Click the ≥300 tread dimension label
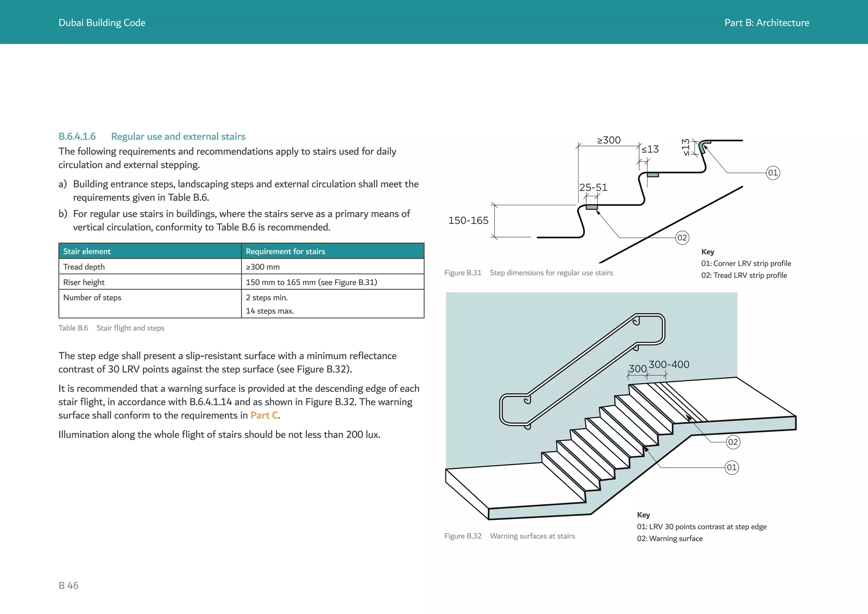This screenshot has width=868, height=614. coord(609,140)
